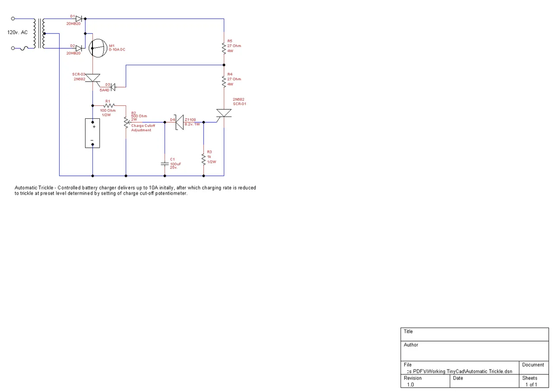Click the upper AC input terminal circle
This screenshot has width=553, height=392.
click(13, 19)
